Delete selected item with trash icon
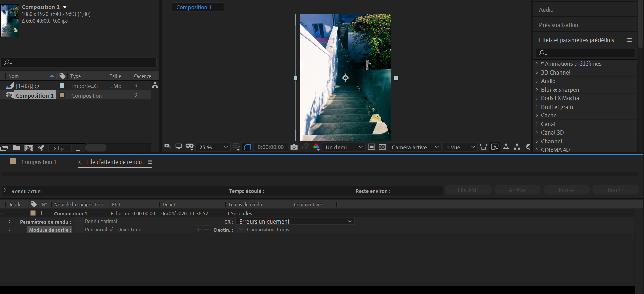644x294 pixels. click(x=78, y=148)
